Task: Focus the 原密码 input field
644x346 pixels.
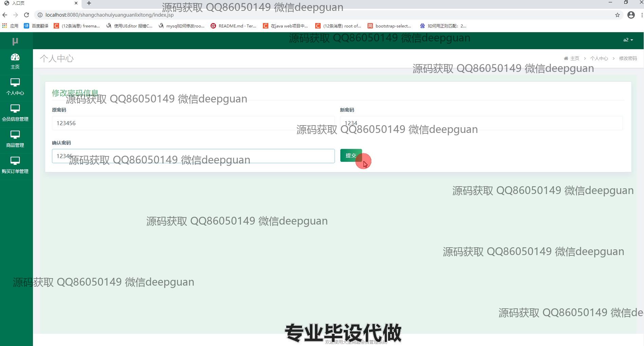Action: (193, 123)
